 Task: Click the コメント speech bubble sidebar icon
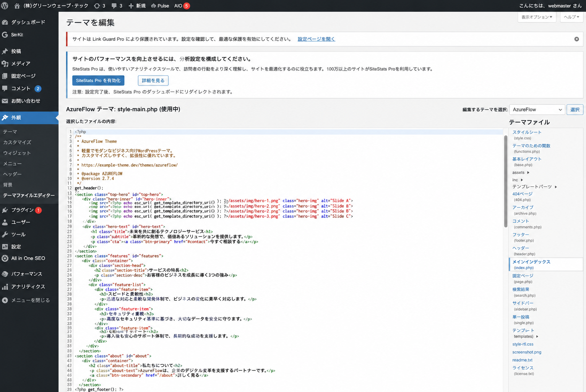[x=5, y=88]
